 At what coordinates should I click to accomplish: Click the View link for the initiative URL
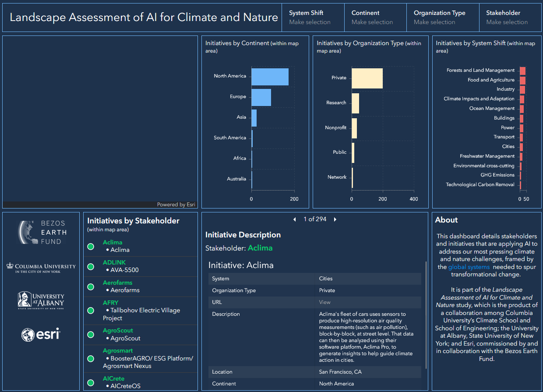click(x=324, y=302)
